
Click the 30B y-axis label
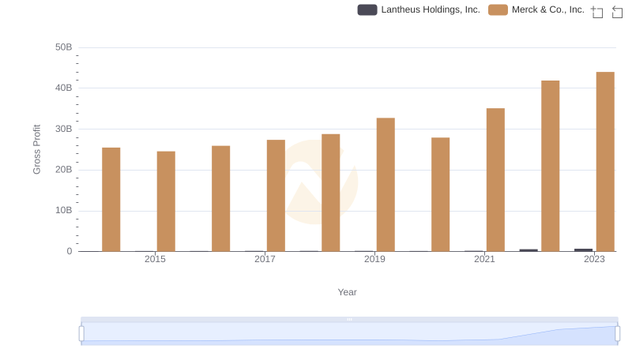(64, 129)
